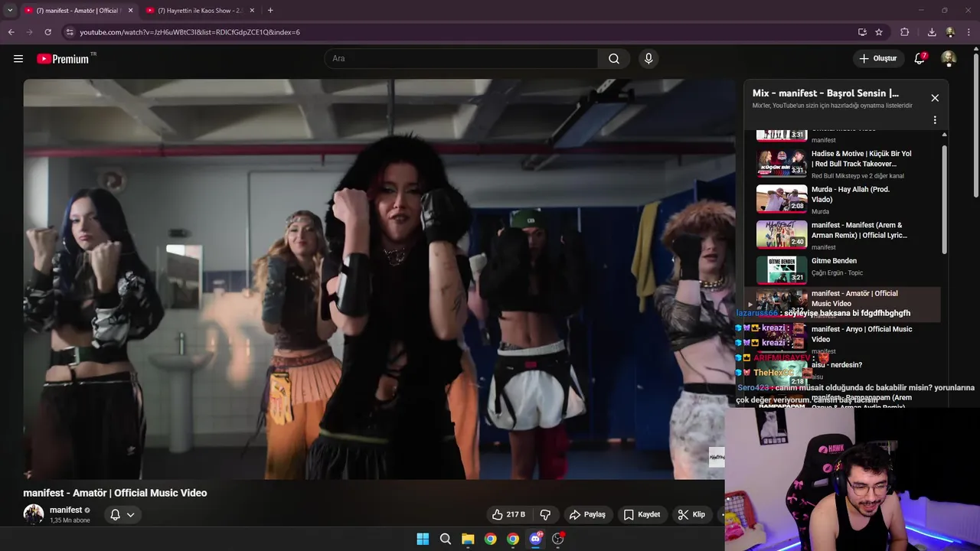This screenshot has width=980, height=551.
Task: Start voice search with the microphone
Action: pos(648,59)
